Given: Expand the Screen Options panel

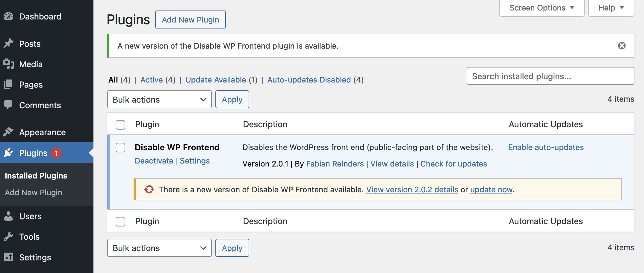Looking at the screenshot, I should click(x=542, y=8).
